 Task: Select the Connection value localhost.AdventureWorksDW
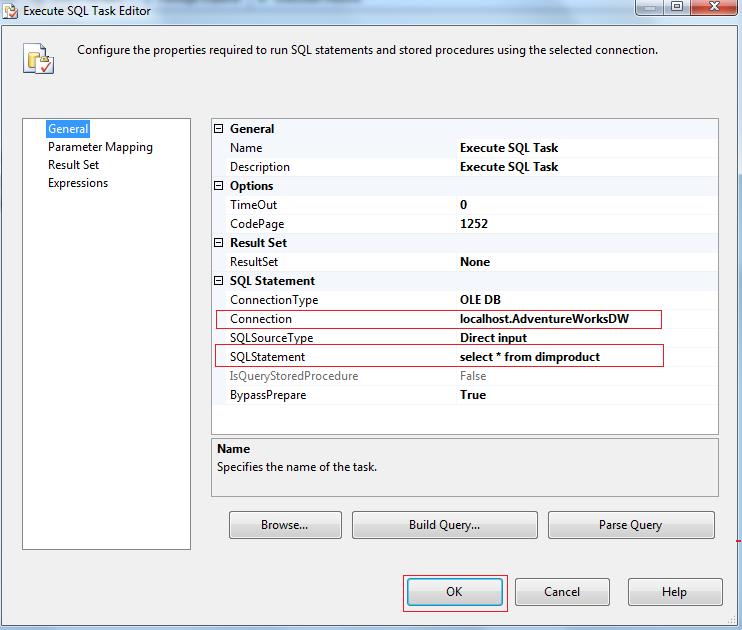click(552, 319)
